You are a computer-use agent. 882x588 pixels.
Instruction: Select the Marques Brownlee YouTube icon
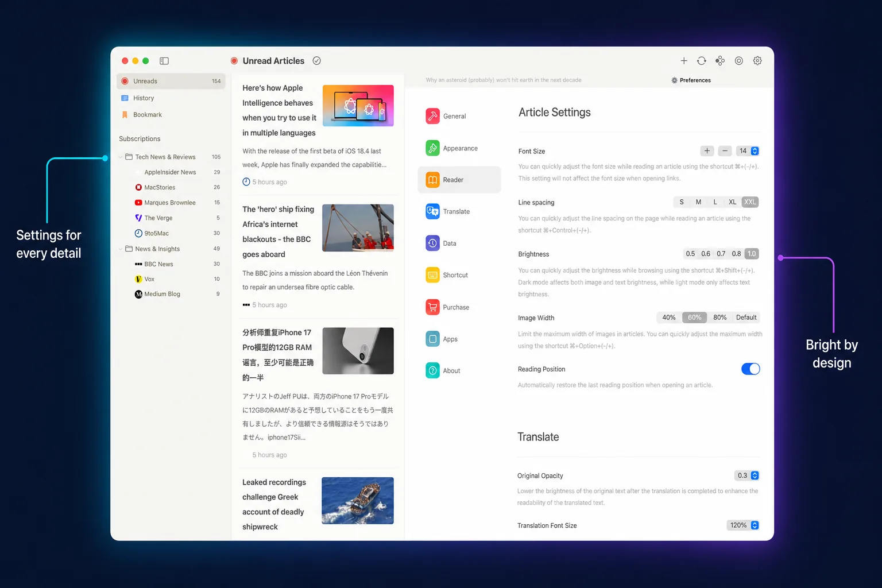coord(138,203)
